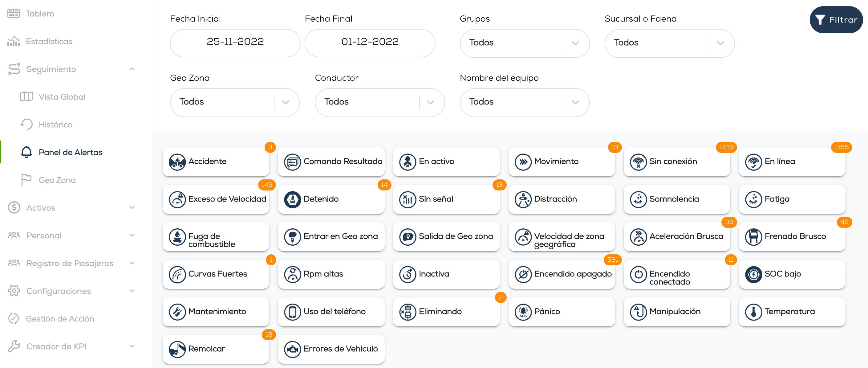Open the Temperatura thermometer icon
868x368 pixels.
point(753,312)
